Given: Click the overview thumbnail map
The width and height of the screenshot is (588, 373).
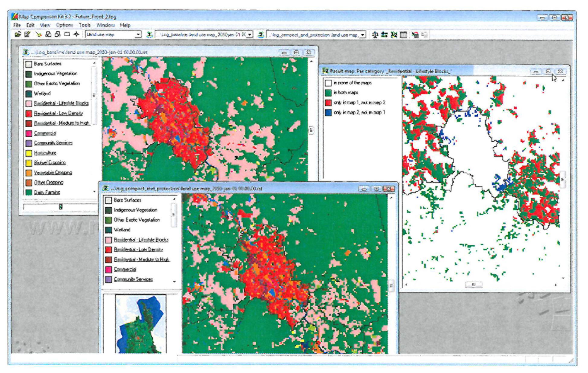Looking at the screenshot, I should (141, 324).
